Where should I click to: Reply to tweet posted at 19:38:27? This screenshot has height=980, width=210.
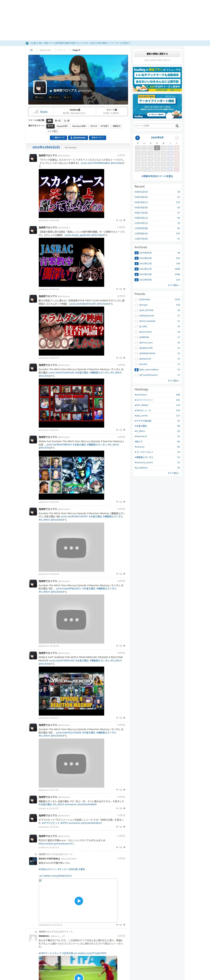tap(117, 718)
